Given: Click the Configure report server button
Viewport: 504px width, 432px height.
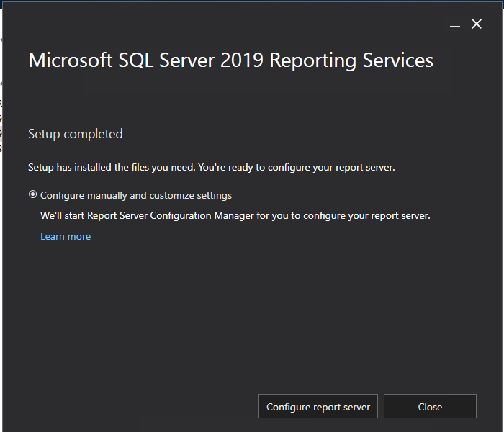Looking at the screenshot, I should pyautogui.click(x=318, y=407).
